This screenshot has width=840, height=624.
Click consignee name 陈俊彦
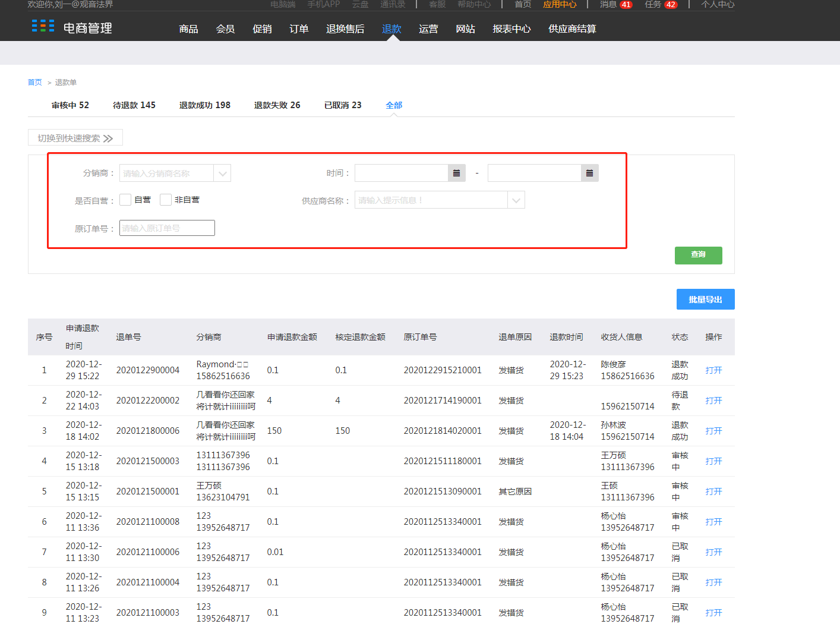pyautogui.click(x=614, y=364)
